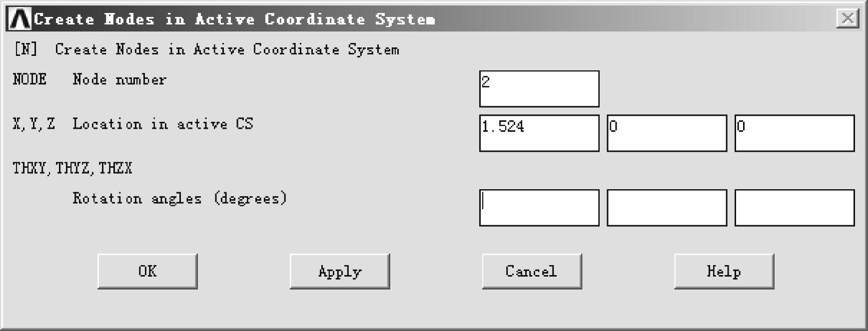Click the ANSYS logo in title bar
Image resolution: width=868 pixels, height=331 pixels.
tap(20, 19)
